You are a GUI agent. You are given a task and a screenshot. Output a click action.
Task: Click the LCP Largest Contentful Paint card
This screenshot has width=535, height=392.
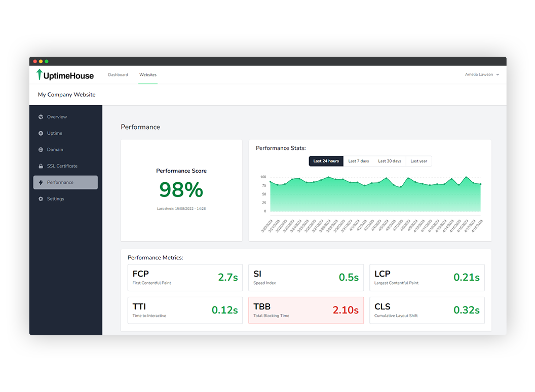(x=427, y=278)
